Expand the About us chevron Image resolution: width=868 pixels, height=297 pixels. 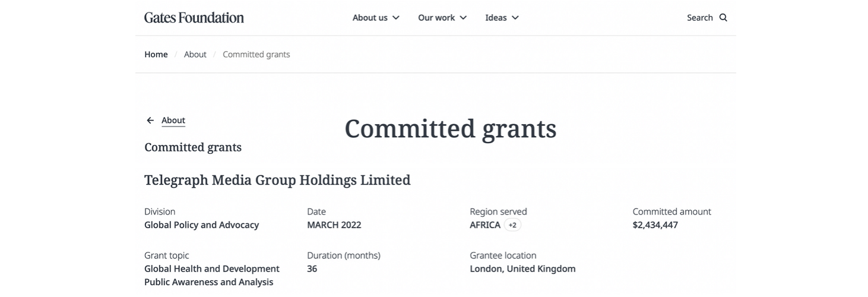pos(396,18)
